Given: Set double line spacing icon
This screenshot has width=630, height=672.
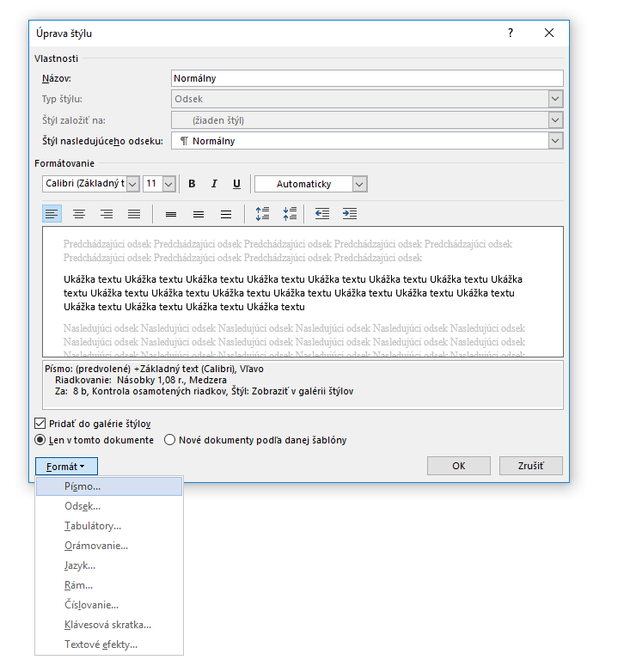Looking at the screenshot, I should [x=226, y=213].
